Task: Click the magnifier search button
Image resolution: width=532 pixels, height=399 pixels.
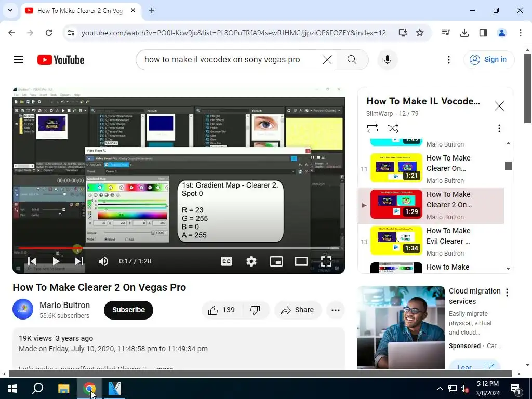Action: click(x=352, y=60)
